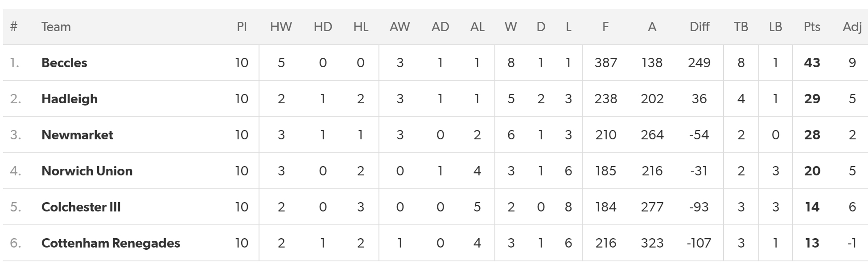868x268 pixels.
Task: Open the Hadleigh team link
Action: click(x=70, y=99)
